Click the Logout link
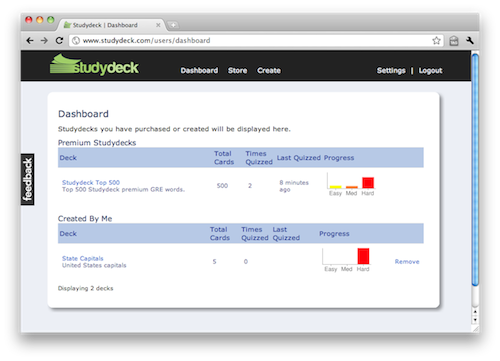This screenshot has height=361, width=500. tap(431, 71)
